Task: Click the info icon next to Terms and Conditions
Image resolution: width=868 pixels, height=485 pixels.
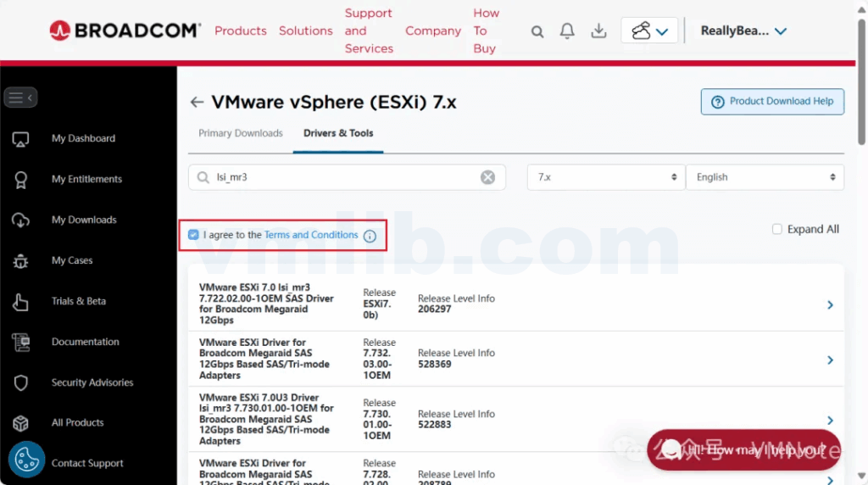Action: click(370, 236)
